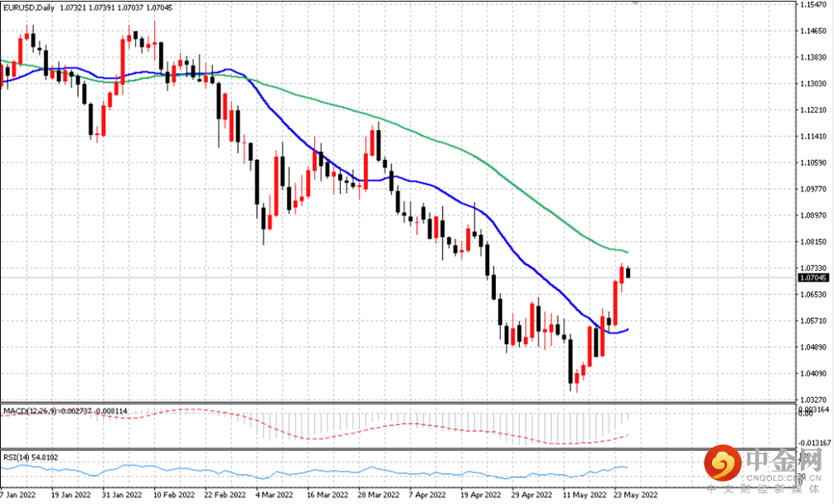Click the 23 May 2022 date label

pyautogui.click(x=636, y=495)
